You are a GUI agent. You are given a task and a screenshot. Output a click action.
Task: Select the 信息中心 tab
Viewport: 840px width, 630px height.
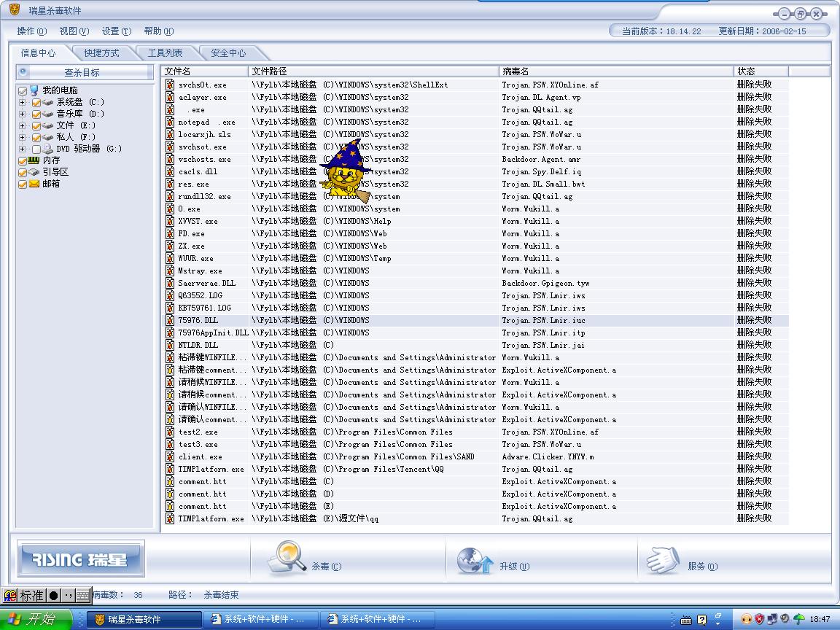click(x=38, y=53)
